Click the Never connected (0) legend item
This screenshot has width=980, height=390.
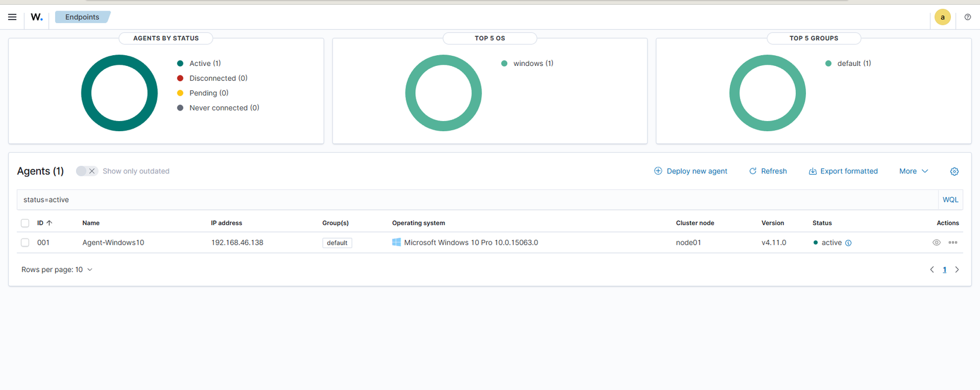[x=218, y=108]
